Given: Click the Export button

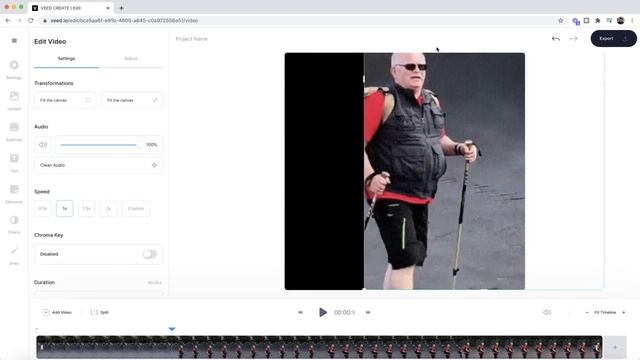Looking at the screenshot, I should tap(613, 38).
